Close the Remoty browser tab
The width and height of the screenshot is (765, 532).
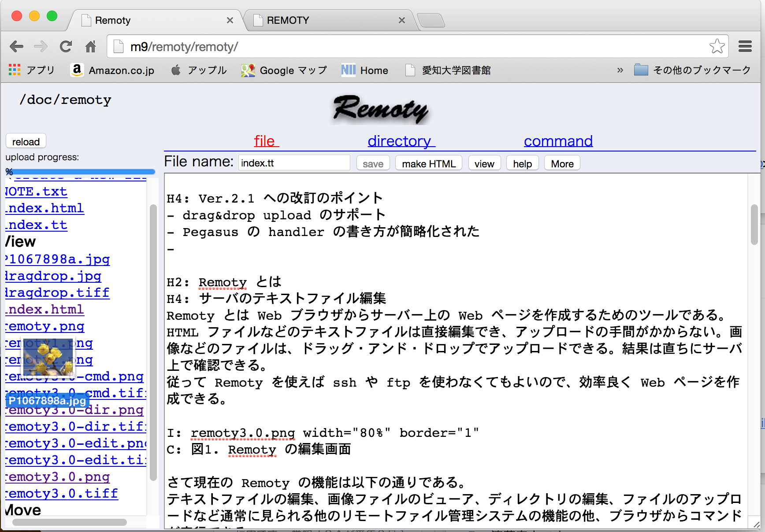coord(230,20)
